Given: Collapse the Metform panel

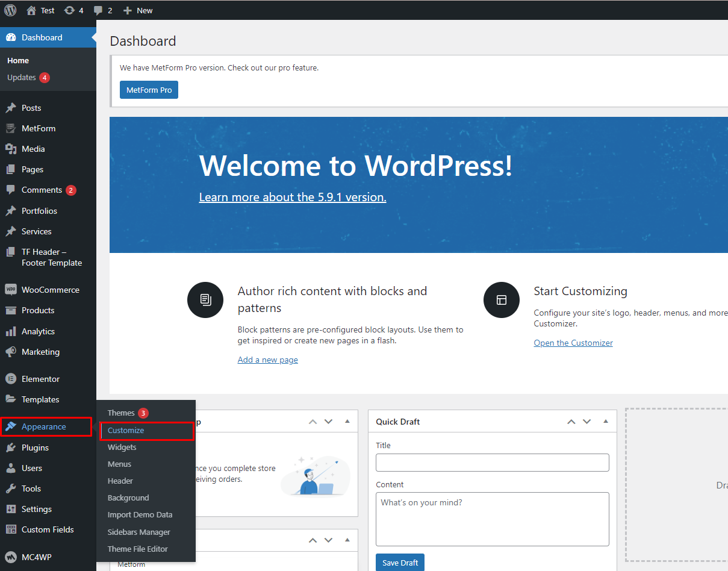Looking at the screenshot, I should 347,540.
